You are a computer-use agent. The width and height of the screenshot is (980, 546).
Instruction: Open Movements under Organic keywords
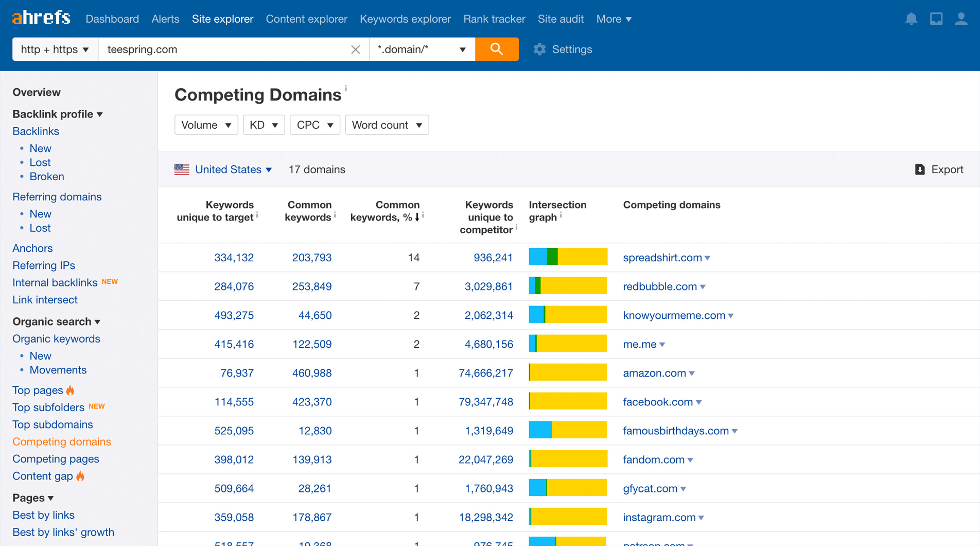click(58, 370)
